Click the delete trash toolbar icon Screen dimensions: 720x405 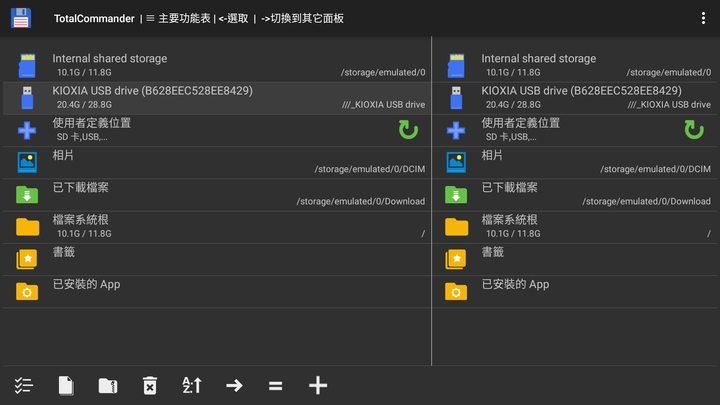(150, 385)
